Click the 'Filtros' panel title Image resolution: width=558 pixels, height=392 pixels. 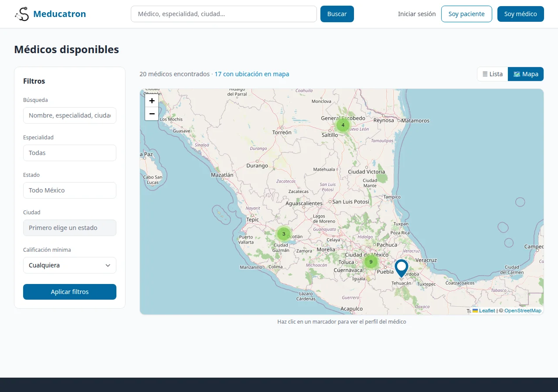34,81
